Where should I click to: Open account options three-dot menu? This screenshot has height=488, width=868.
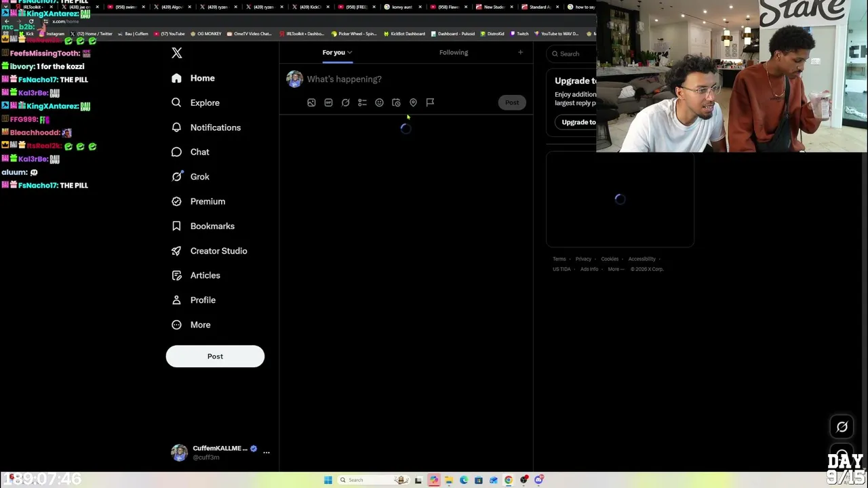click(267, 452)
